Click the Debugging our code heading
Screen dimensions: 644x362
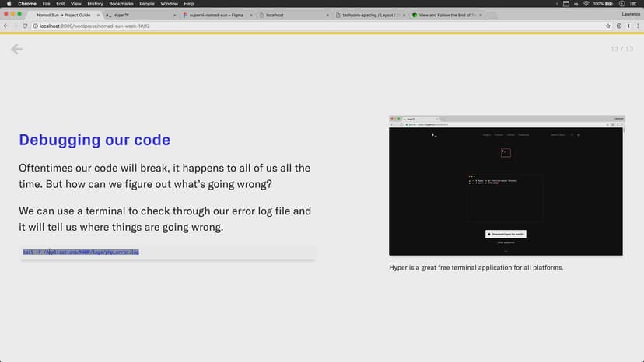click(x=94, y=140)
